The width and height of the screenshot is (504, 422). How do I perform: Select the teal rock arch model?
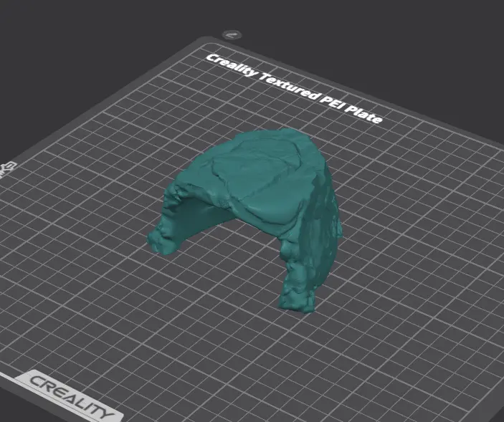click(x=257, y=199)
